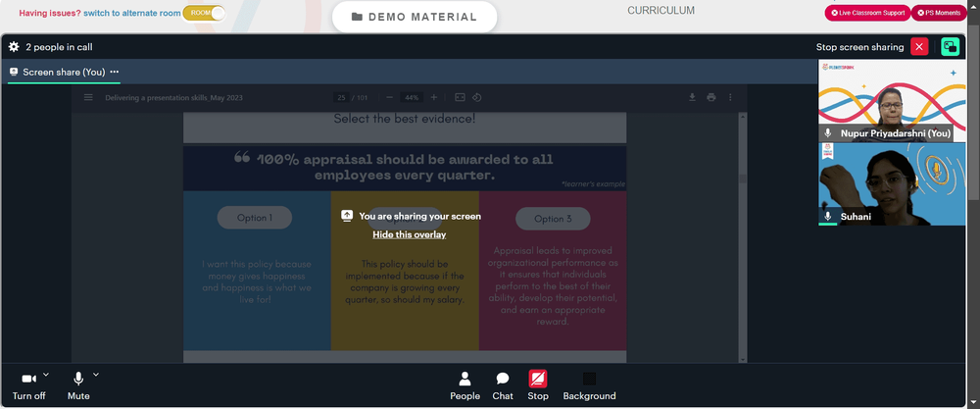Click the 'You are sharing your screen' message
Image resolution: width=980 pixels, height=409 pixels.
click(420, 217)
